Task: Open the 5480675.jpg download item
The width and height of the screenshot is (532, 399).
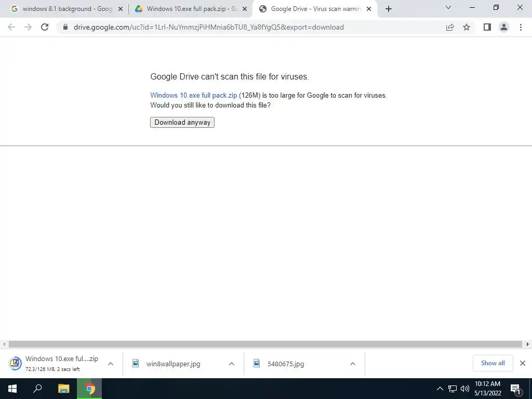Action: [x=286, y=364]
